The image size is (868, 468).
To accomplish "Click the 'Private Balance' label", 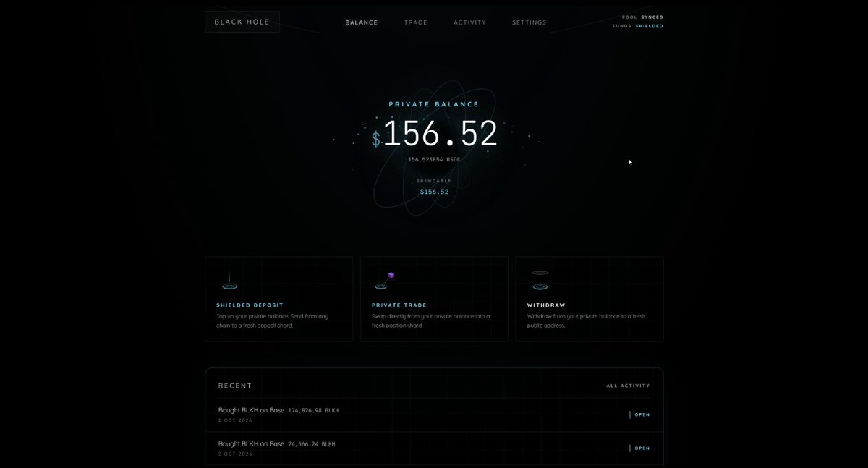I will click(434, 104).
